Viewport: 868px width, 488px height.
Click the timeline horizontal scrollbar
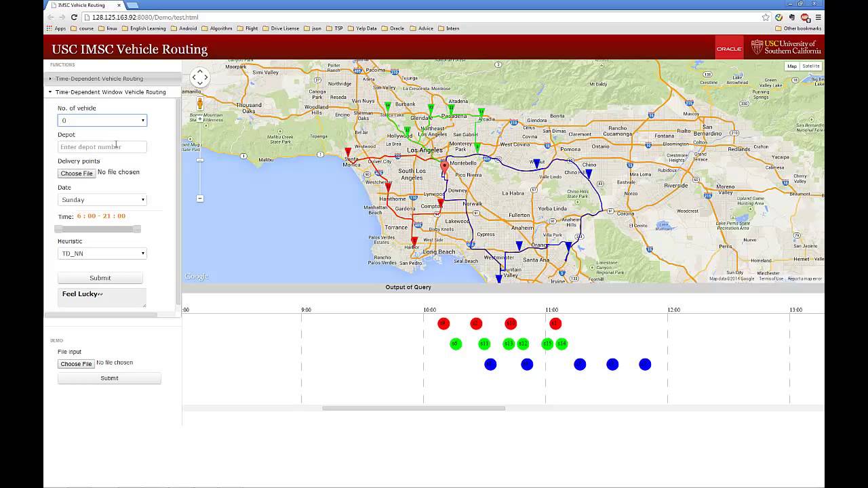click(414, 408)
